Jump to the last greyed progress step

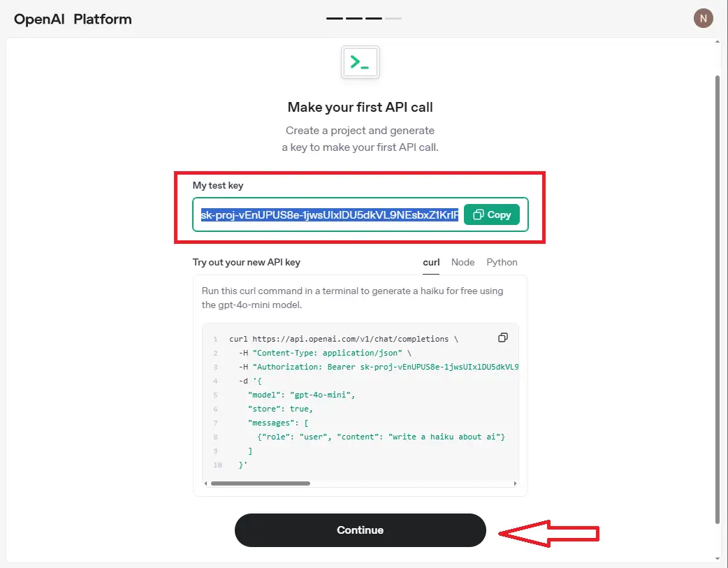pyautogui.click(x=393, y=18)
